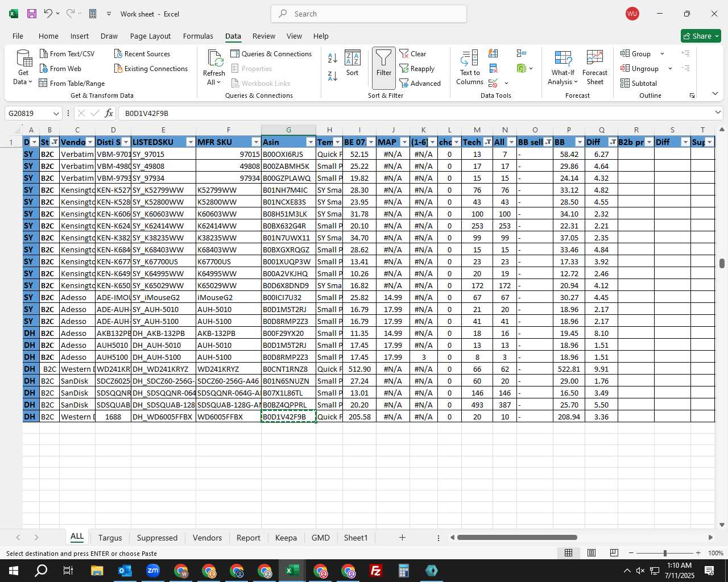Open the MAP column filter dropdown
Image resolution: width=728 pixels, height=582 pixels.
point(404,142)
